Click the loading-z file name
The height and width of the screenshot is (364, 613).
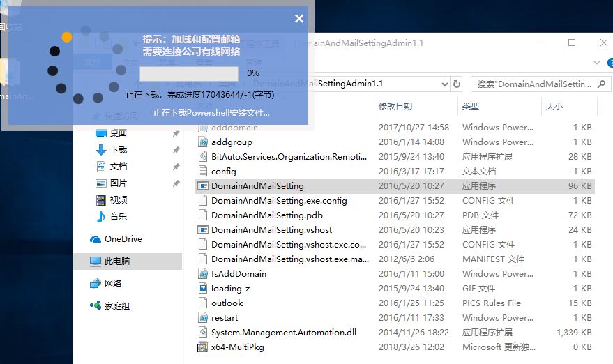click(231, 289)
